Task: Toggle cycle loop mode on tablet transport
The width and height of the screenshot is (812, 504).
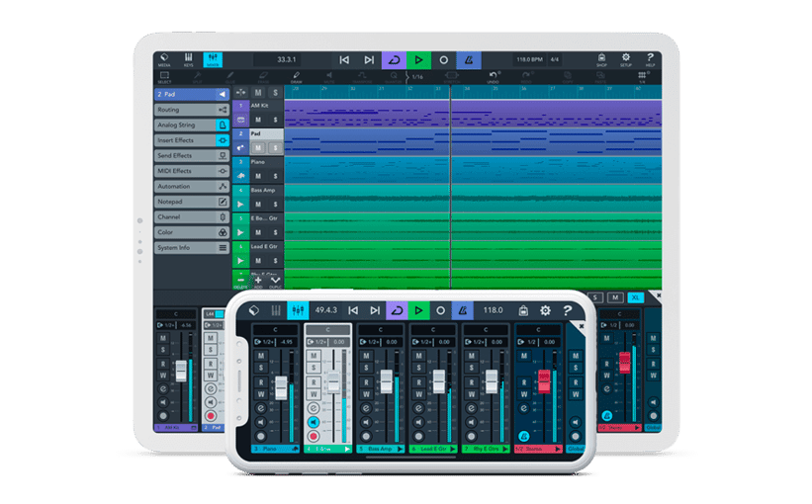Action: (x=394, y=60)
